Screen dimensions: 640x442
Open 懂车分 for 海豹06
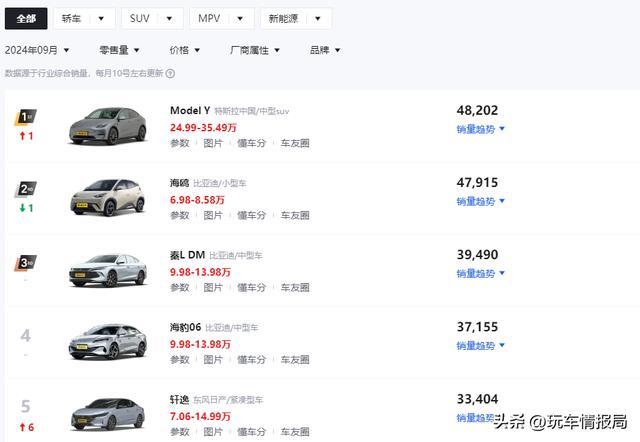[x=251, y=360]
